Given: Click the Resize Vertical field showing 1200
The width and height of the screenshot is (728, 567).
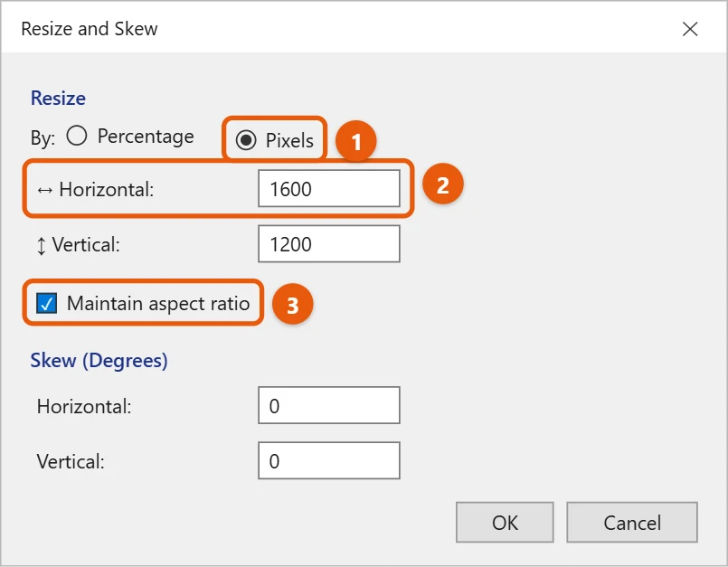Looking at the screenshot, I should 328,244.
